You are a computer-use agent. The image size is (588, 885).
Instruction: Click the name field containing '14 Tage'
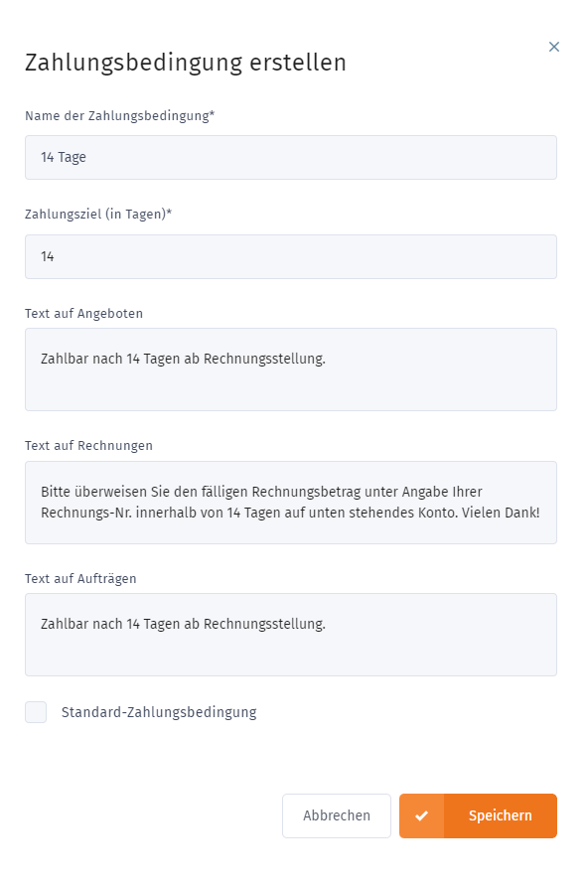[x=291, y=157]
